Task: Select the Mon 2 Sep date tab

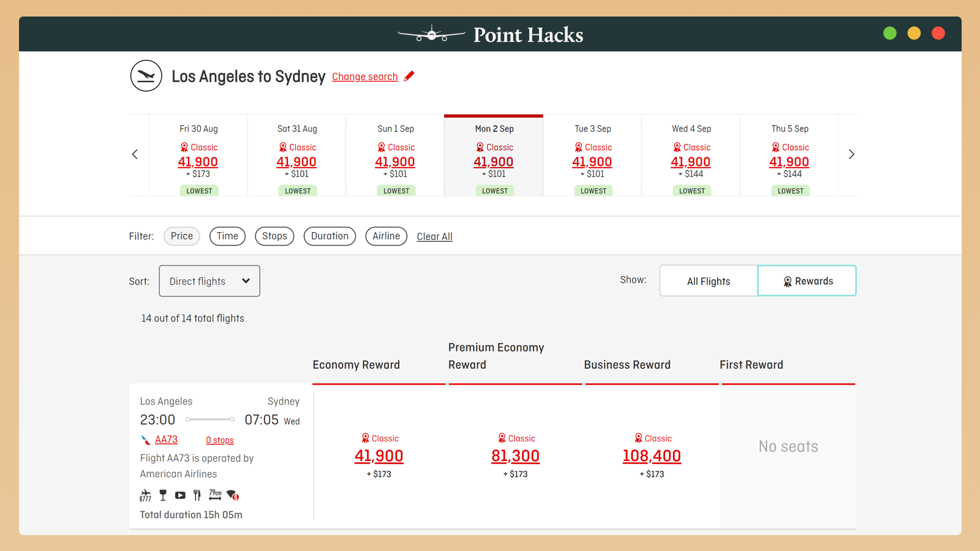Action: (494, 156)
